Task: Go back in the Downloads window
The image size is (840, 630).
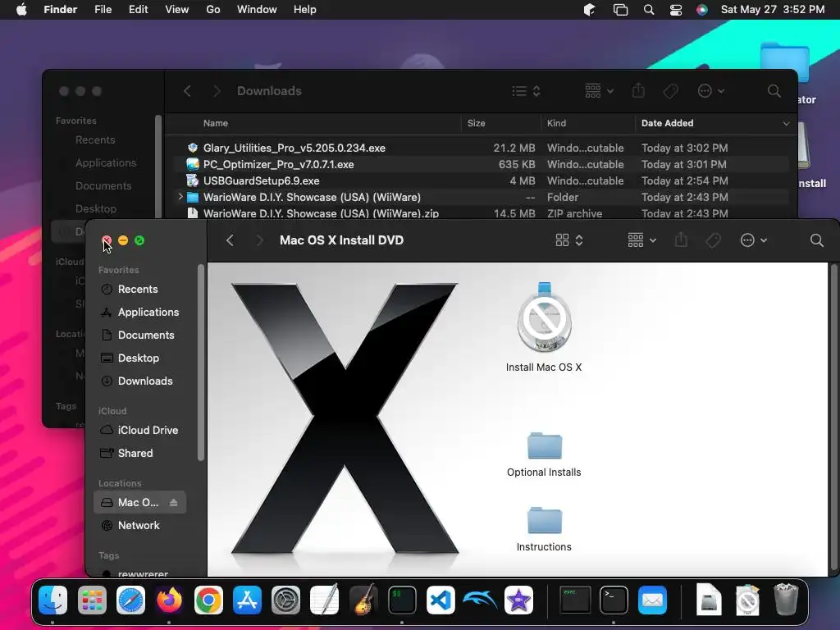Action: 187,91
